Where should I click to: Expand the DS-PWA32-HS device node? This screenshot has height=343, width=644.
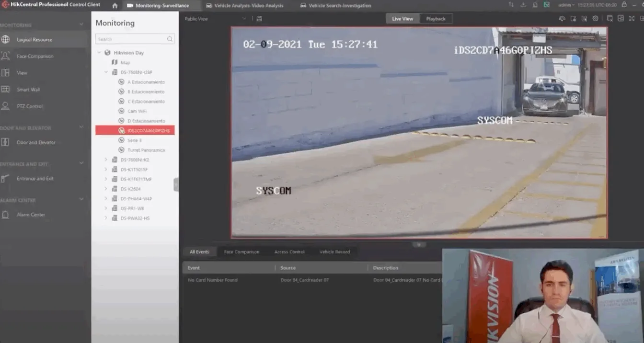[x=106, y=218]
